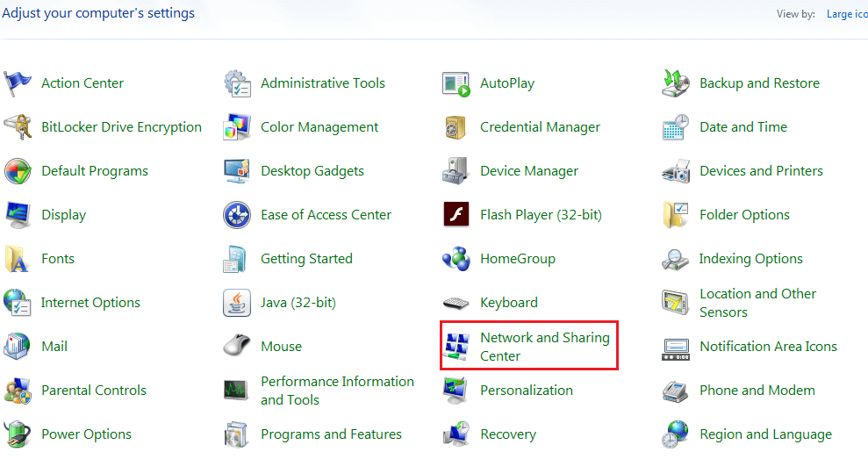Open the Credential Manager safe icon

click(456, 127)
